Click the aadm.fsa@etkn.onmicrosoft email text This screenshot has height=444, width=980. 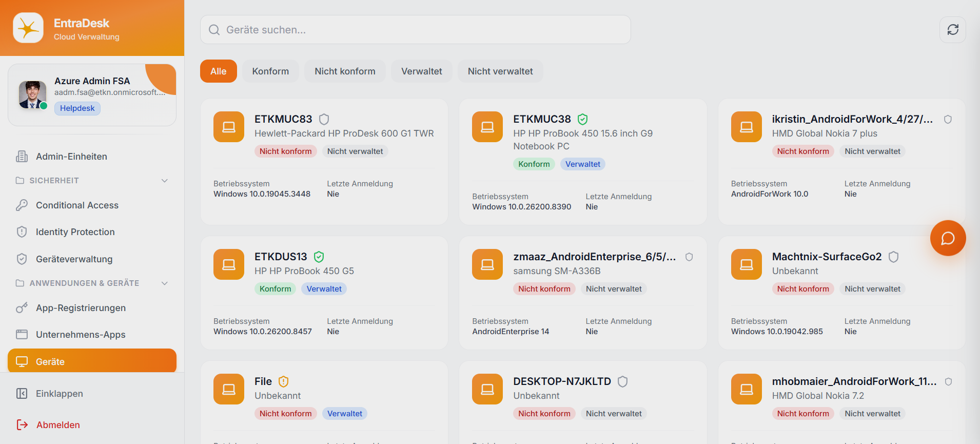[x=110, y=92]
